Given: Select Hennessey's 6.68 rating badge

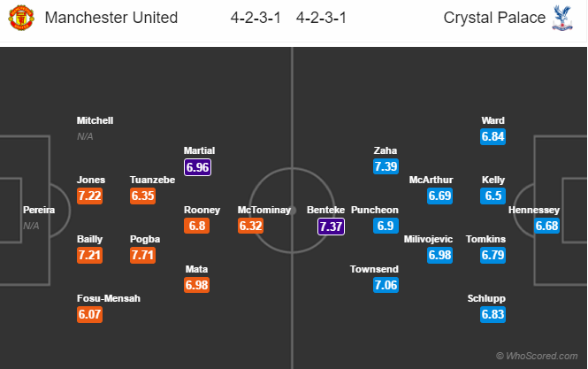Looking at the screenshot, I should pyautogui.click(x=546, y=227).
